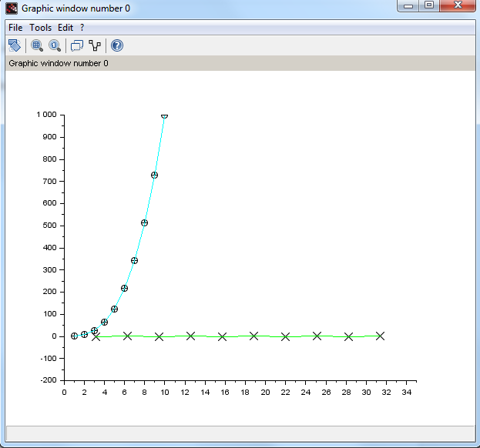Click the first circle marker at x=1
The image size is (480, 448).
tap(74, 336)
